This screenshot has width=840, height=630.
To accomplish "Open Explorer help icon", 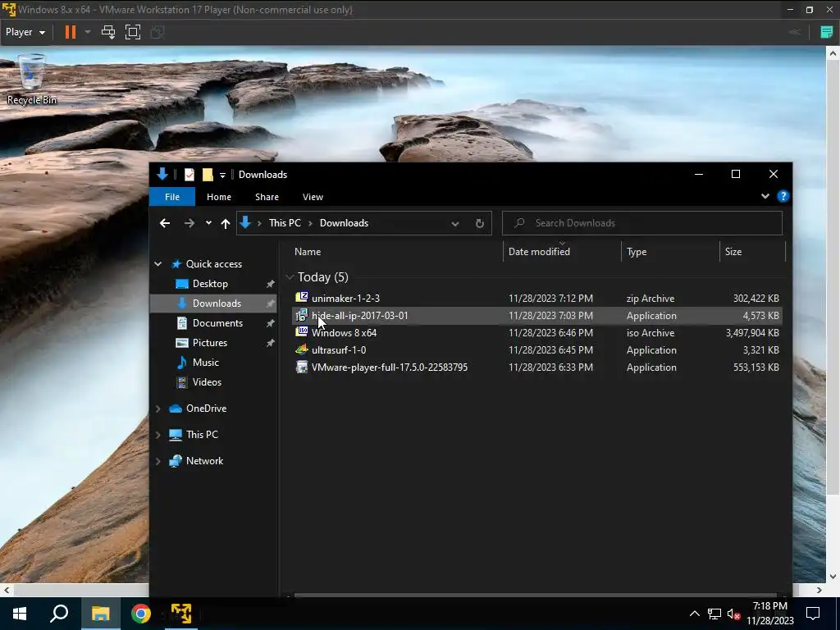I will 783,196.
